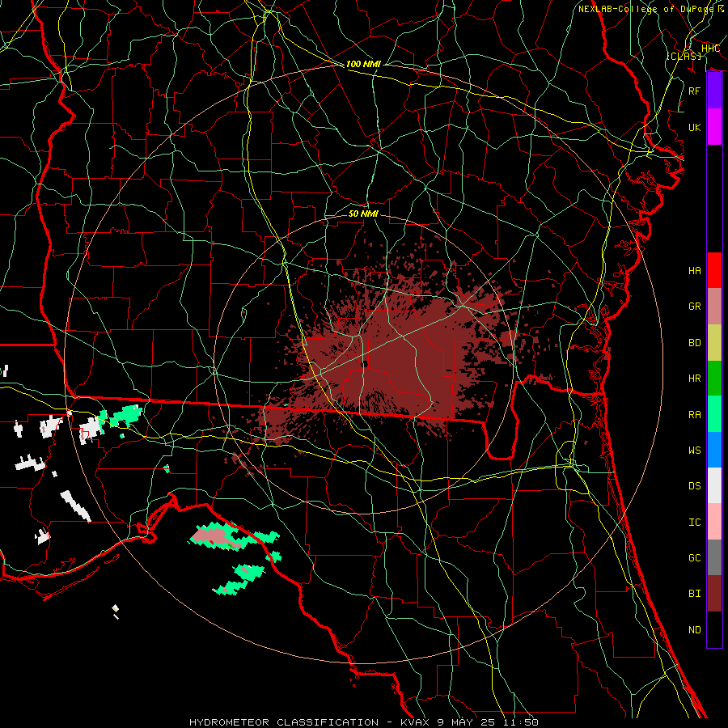Screen dimensions: 728x728
Task: Click the UK legend label
Action: pyautogui.click(x=694, y=127)
